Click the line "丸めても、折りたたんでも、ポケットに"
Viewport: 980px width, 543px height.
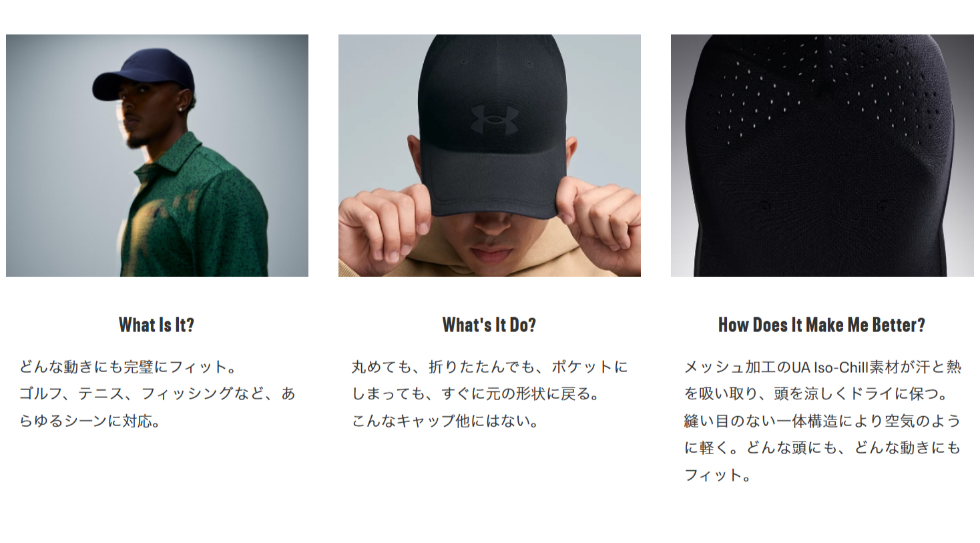[489, 367]
